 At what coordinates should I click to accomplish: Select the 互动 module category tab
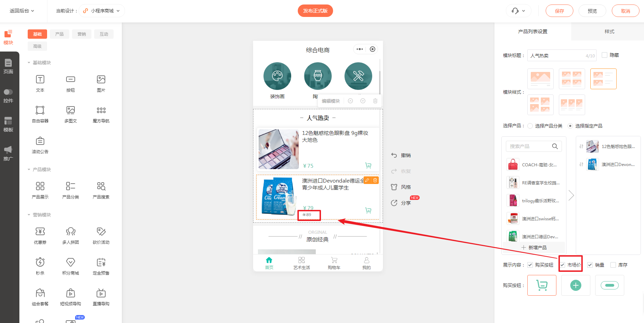click(x=104, y=34)
